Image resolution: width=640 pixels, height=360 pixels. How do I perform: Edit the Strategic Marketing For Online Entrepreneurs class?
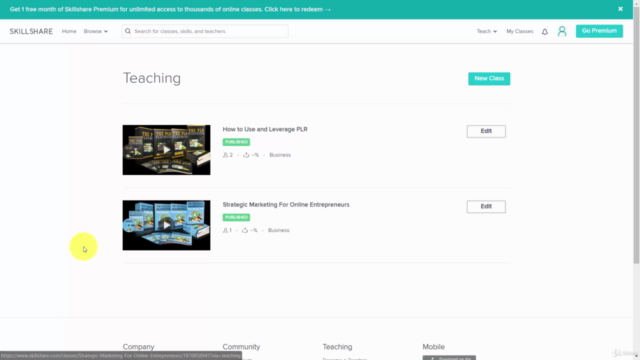[x=486, y=207]
